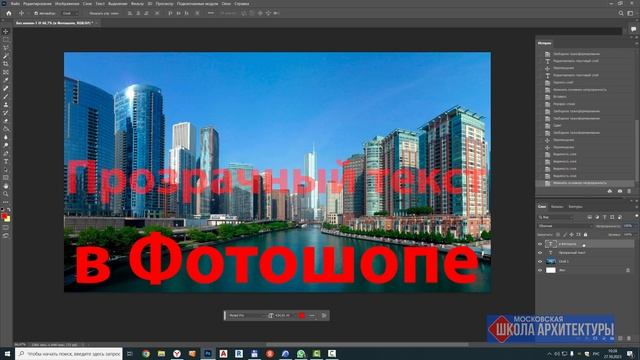This screenshot has width=640, height=360.
Task: Toggle lock transparent pixels
Action: pos(558,235)
